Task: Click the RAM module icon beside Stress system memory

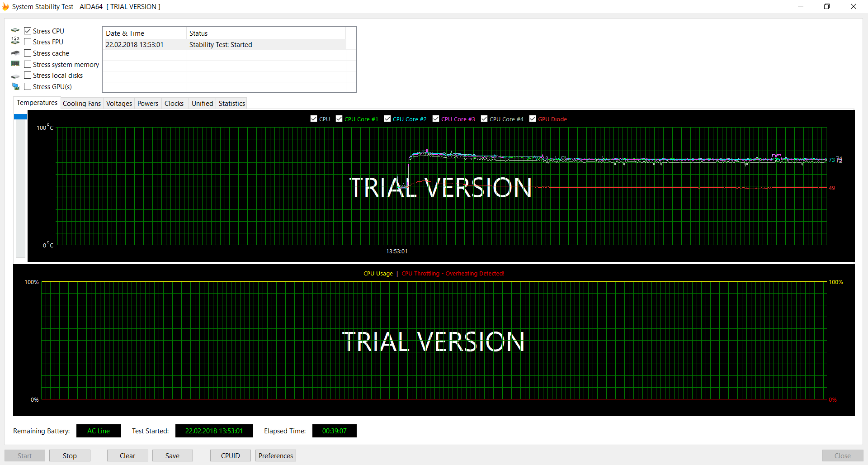Action: [15, 64]
